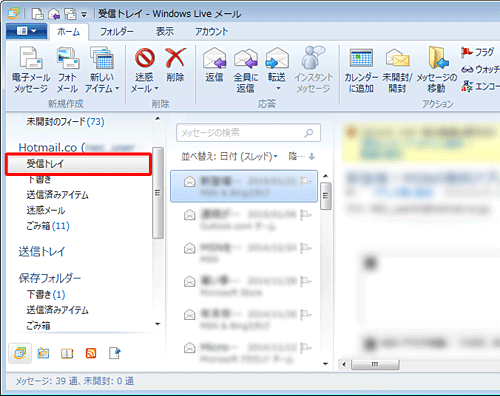This screenshot has width=500, height=396.
Task: Open the 表示 ribbon tab
Action: coord(165,32)
